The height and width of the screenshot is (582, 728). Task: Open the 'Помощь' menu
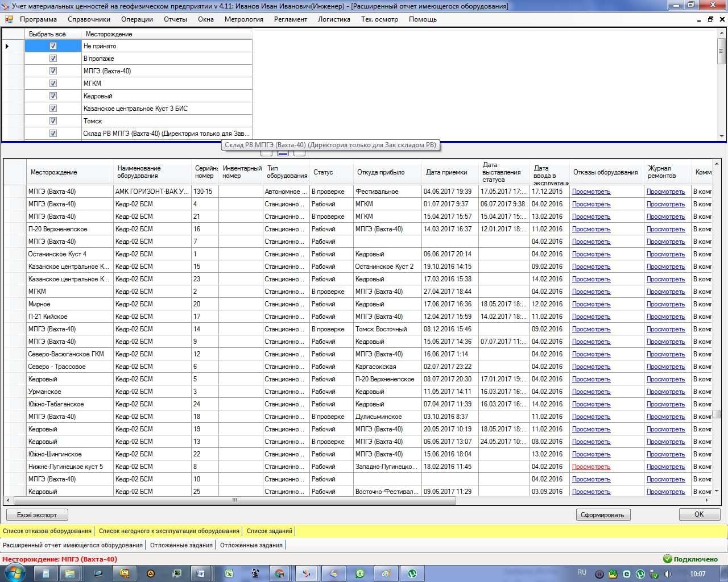(x=423, y=19)
